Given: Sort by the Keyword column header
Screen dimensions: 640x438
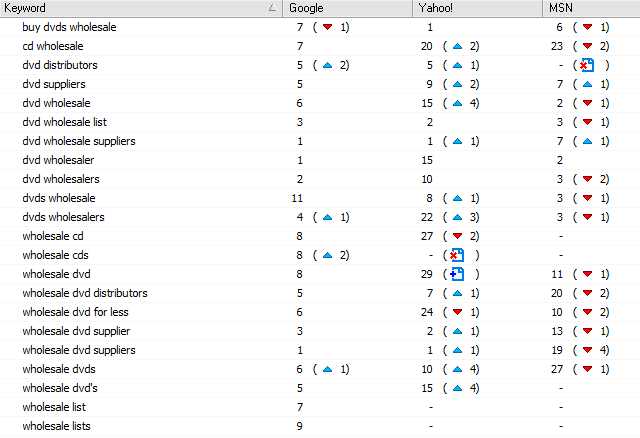Looking at the screenshot, I should coord(141,8).
